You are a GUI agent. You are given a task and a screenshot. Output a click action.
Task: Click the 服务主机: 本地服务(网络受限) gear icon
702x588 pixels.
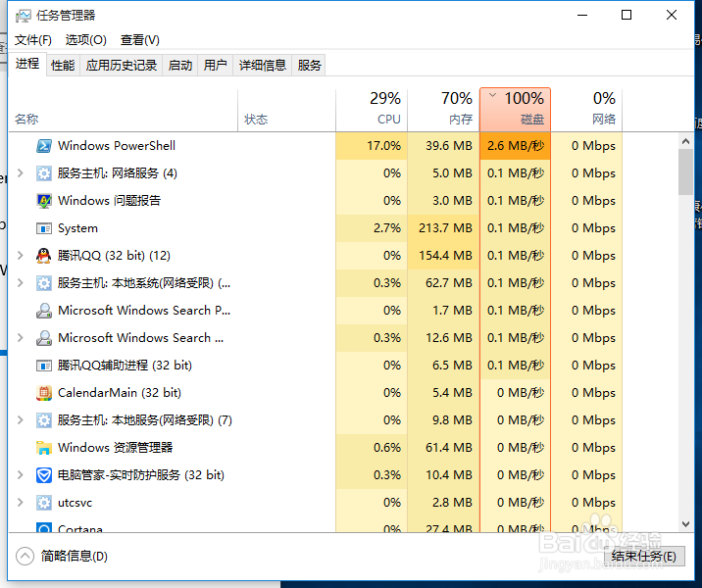(x=44, y=420)
